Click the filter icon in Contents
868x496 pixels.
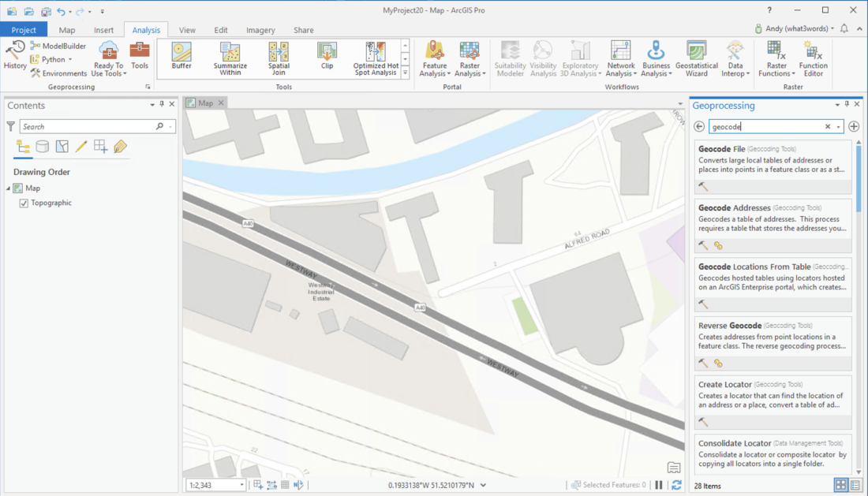(x=10, y=127)
